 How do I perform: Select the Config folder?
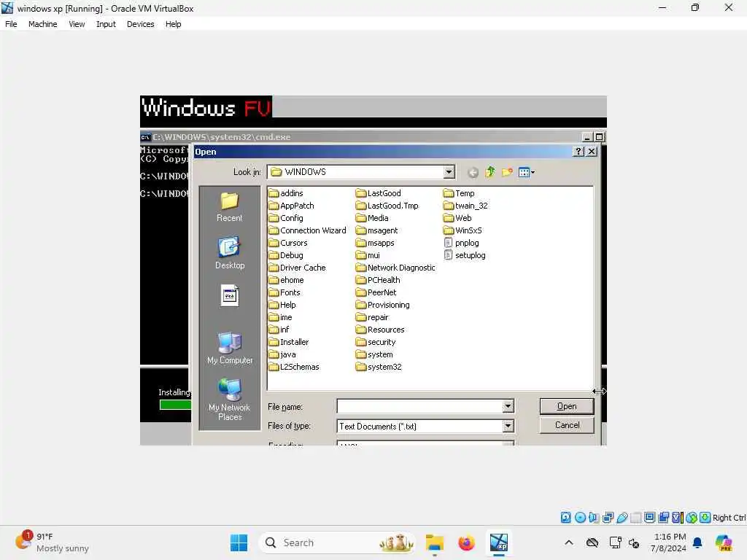[286, 218]
